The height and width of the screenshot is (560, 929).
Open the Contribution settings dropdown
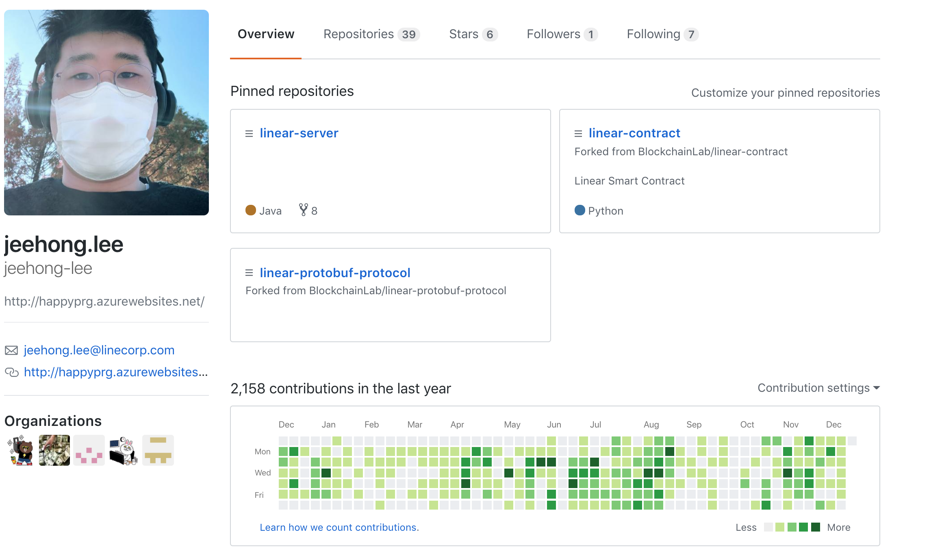[x=818, y=388]
